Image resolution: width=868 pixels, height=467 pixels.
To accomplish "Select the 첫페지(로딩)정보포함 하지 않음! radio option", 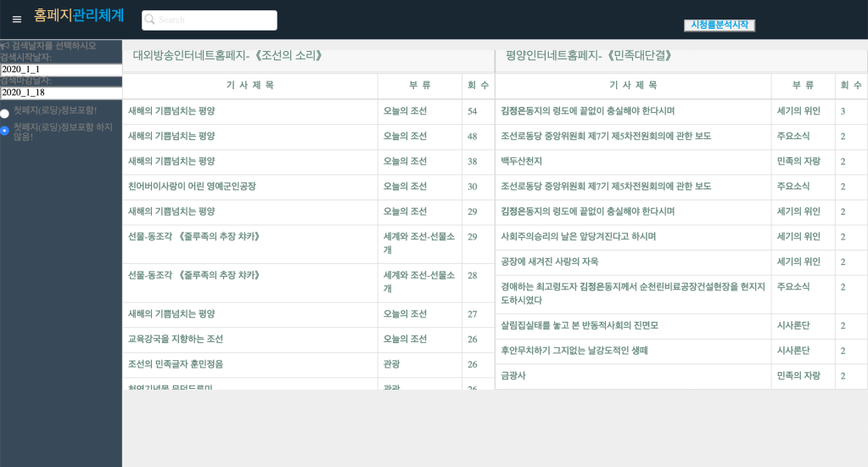I will point(4,131).
